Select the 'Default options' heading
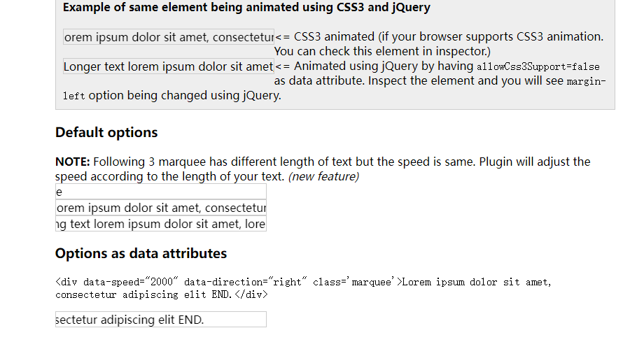 coord(106,133)
